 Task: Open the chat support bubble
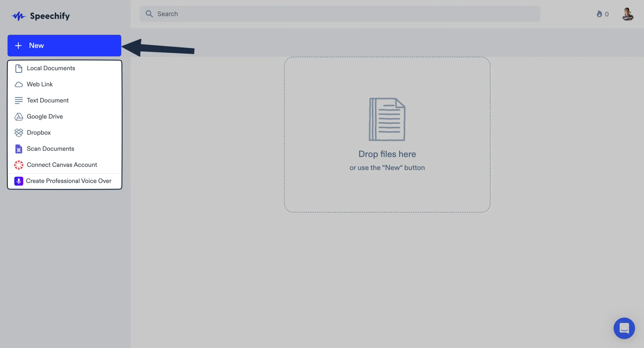coord(624,328)
